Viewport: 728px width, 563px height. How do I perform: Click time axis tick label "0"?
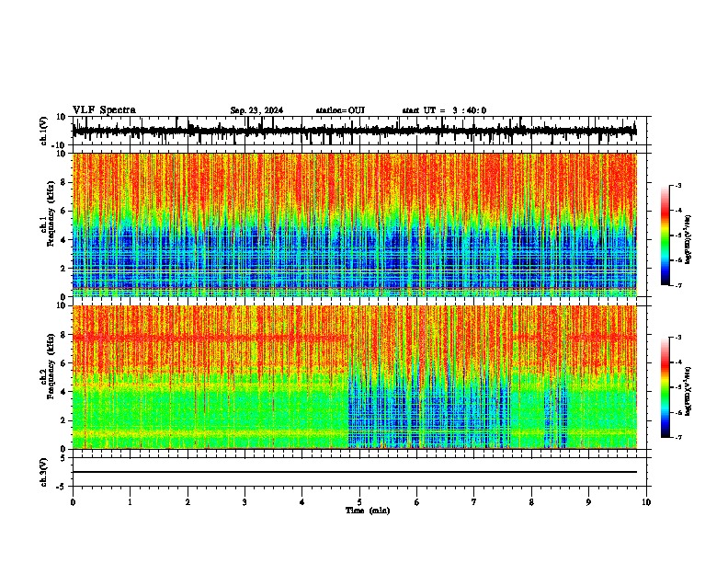[x=73, y=502]
